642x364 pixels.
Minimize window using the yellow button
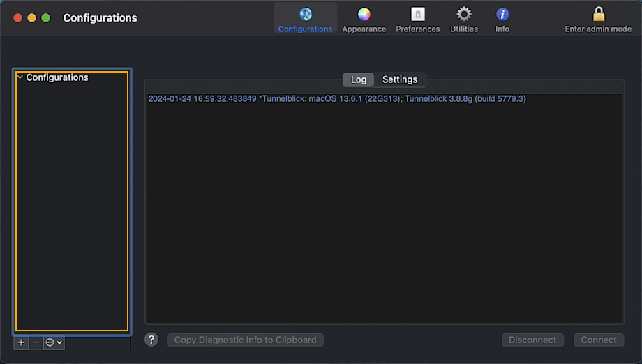tap(32, 18)
